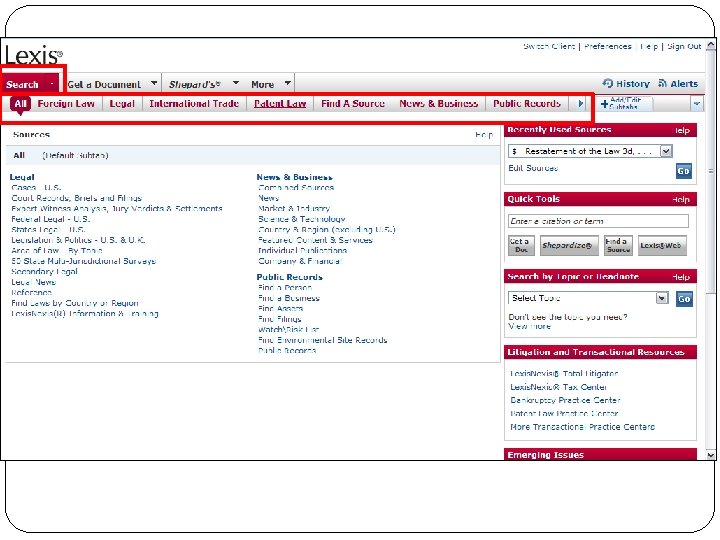The height and width of the screenshot is (540, 720).
Task: Click the Lexis Web button
Action: (x=662, y=245)
